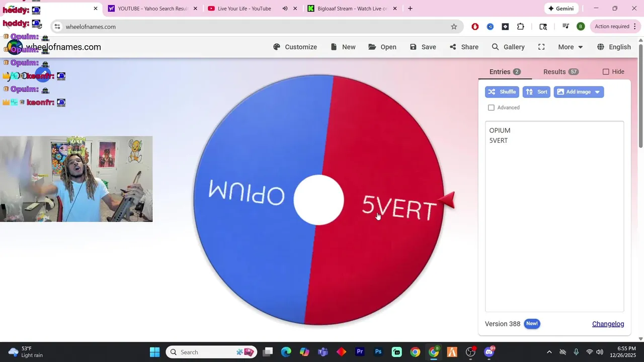Sort the entries alphabetically
This screenshot has width=644, height=362.
click(x=536, y=92)
